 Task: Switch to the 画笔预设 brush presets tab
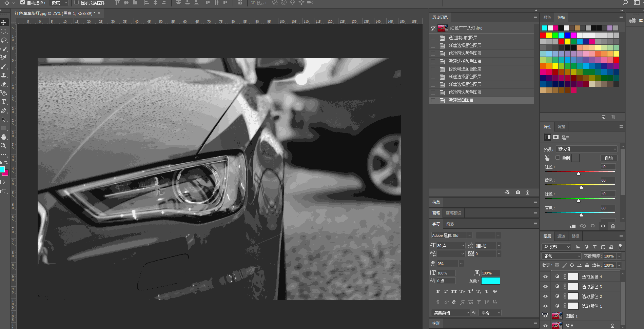point(453,213)
